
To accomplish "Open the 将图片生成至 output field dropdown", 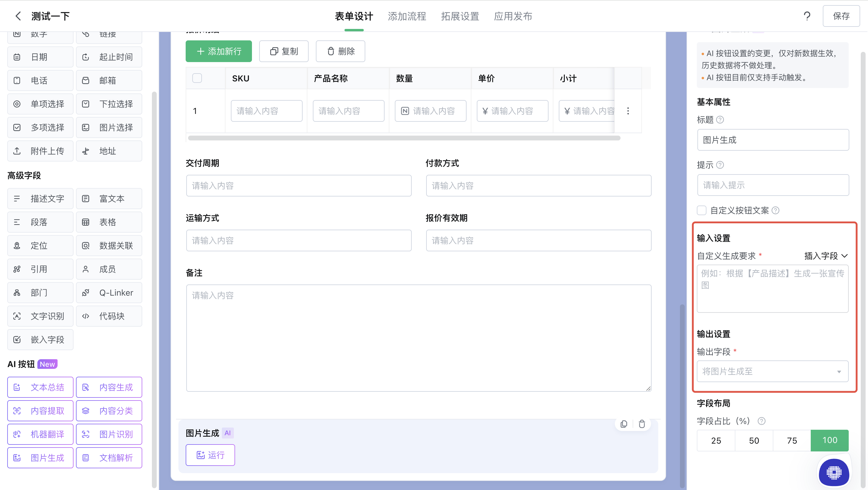I will [x=772, y=371].
